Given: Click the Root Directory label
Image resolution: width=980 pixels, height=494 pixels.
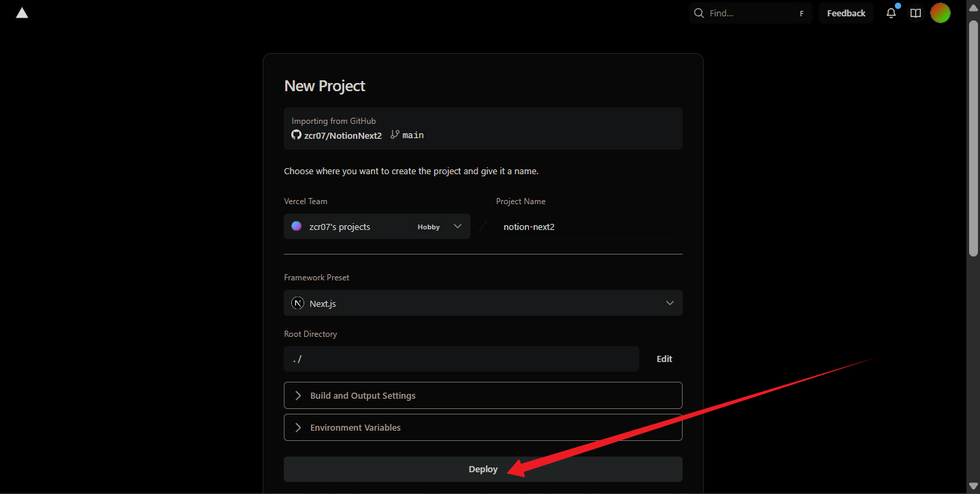Looking at the screenshot, I should (310, 334).
